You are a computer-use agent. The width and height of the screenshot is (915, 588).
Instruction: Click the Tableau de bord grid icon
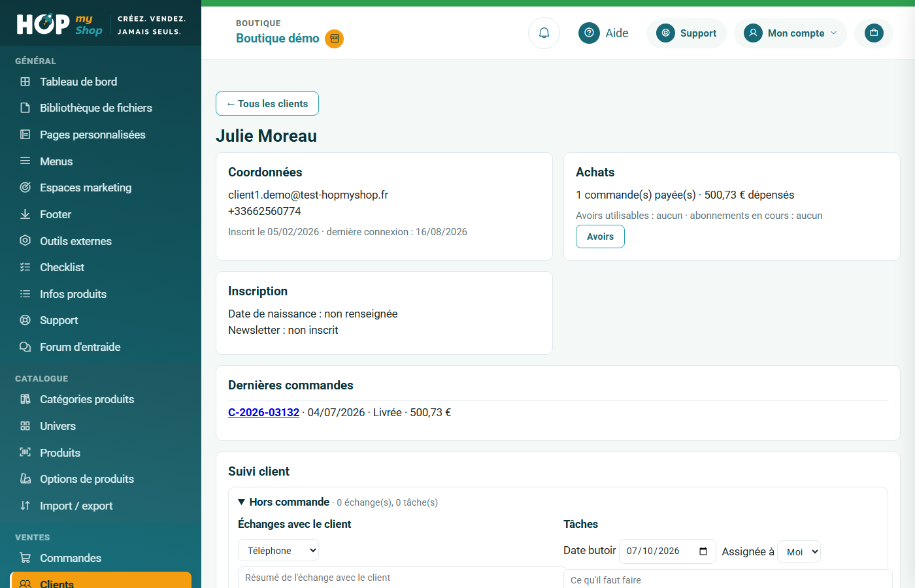point(25,82)
